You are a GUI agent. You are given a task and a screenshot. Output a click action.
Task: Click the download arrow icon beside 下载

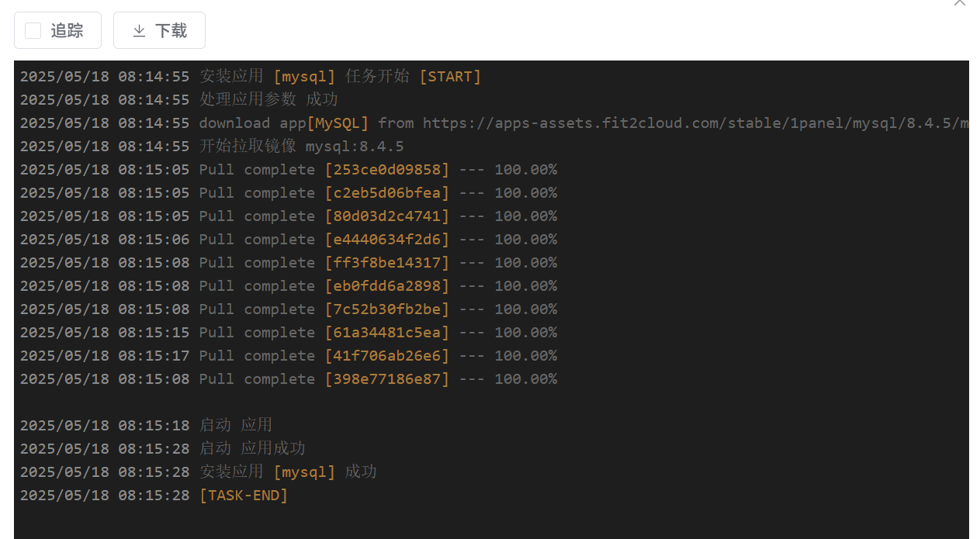click(139, 31)
